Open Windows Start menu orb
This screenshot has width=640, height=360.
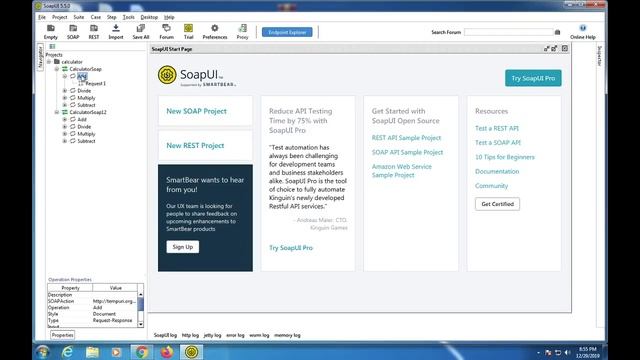click(42, 352)
